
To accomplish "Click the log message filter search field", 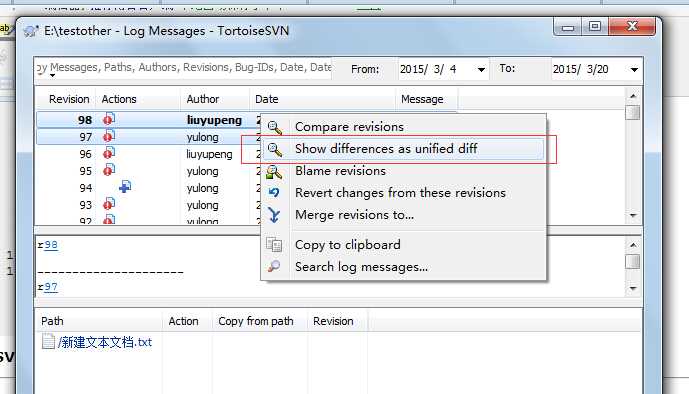I will pos(184,68).
